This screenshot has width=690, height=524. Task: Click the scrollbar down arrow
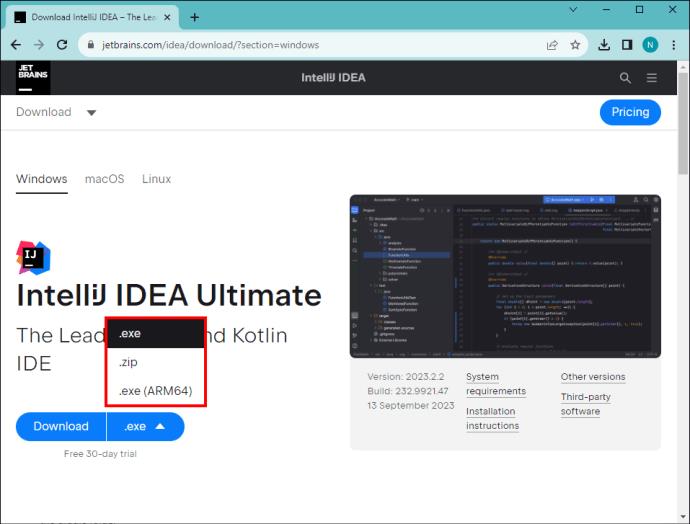[683, 517]
